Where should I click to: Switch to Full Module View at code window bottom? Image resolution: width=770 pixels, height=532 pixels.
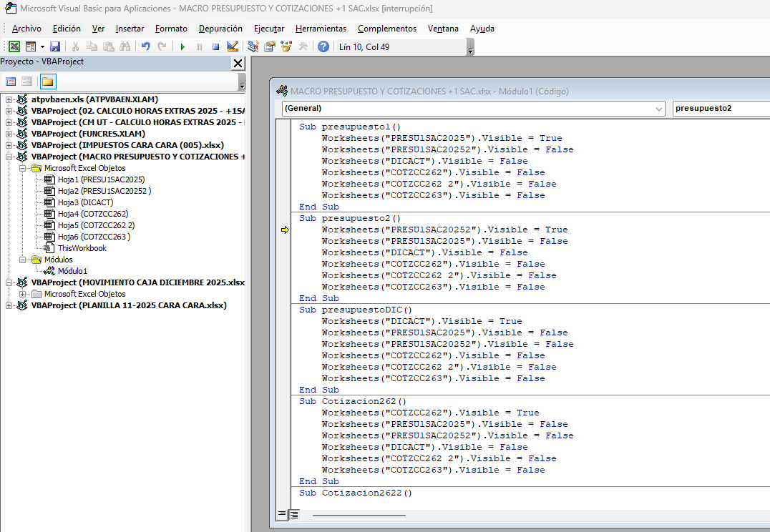293,514
